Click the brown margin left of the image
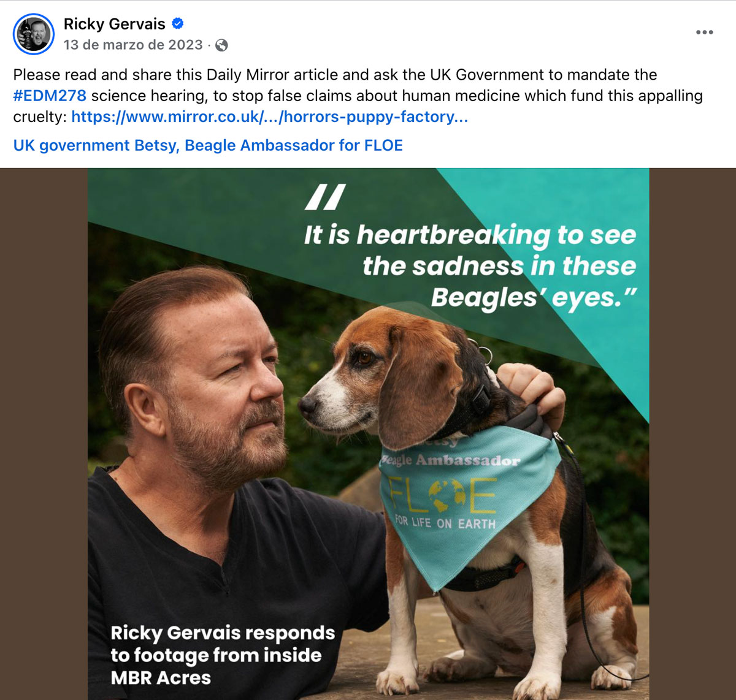 (43, 429)
